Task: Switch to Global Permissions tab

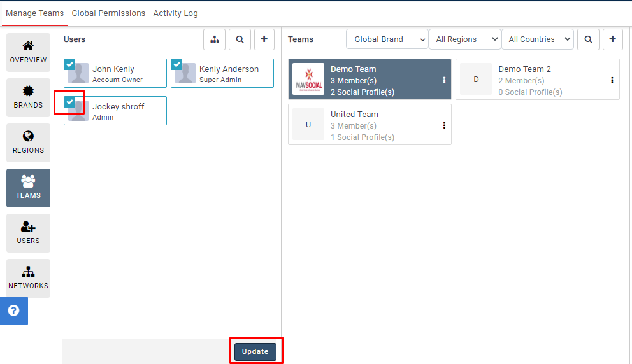Action: [108, 13]
